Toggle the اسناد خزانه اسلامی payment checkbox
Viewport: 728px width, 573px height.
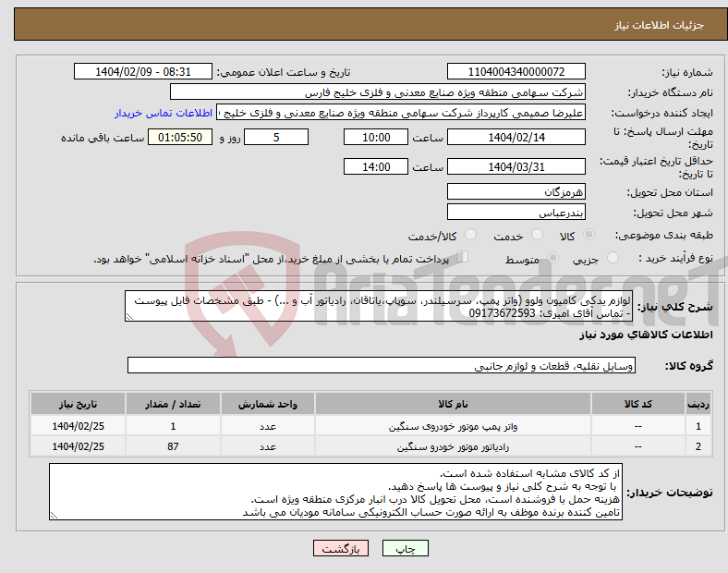[x=463, y=257]
